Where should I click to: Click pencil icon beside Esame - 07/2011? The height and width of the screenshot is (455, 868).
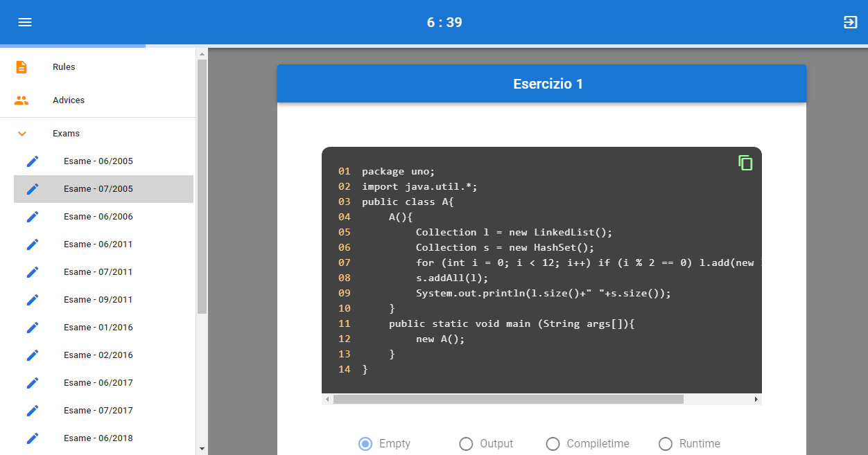coord(33,272)
